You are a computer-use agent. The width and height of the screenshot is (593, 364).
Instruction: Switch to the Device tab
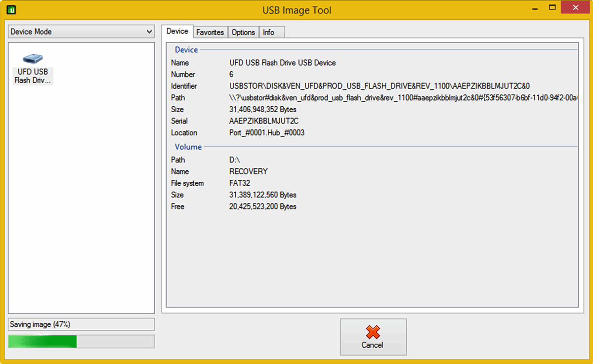point(177,32)
